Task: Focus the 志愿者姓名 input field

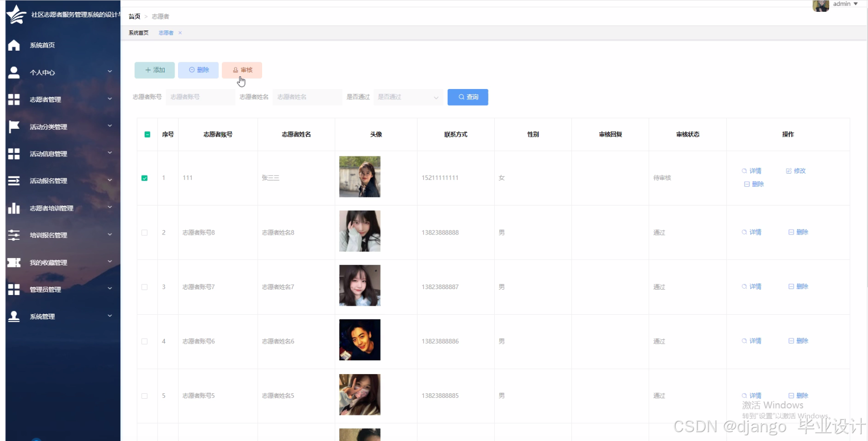Action: click(307, 97)
